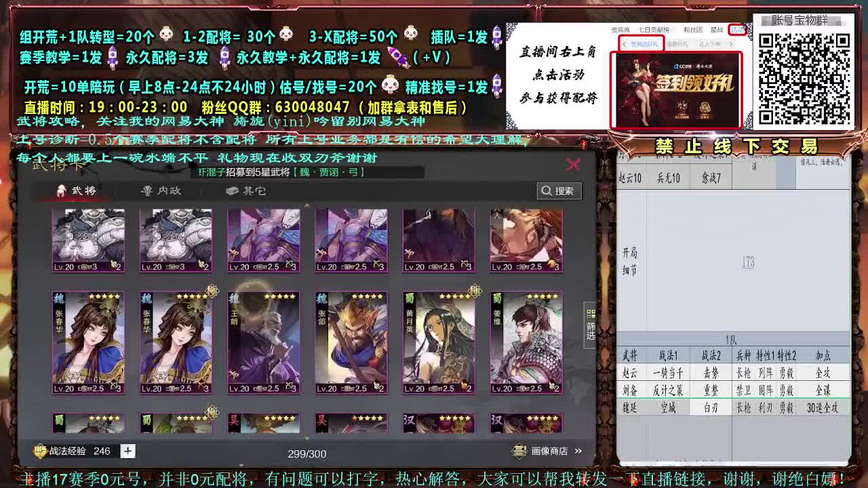Open the 星级 tab
The image size is (868, 488).
[717, 30]
